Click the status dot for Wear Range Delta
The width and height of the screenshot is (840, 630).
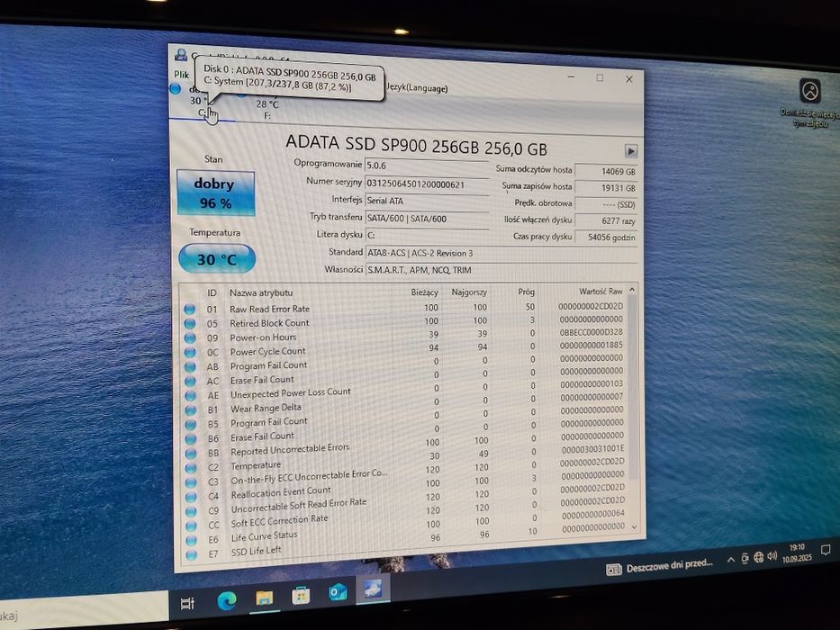coord(191,410)
